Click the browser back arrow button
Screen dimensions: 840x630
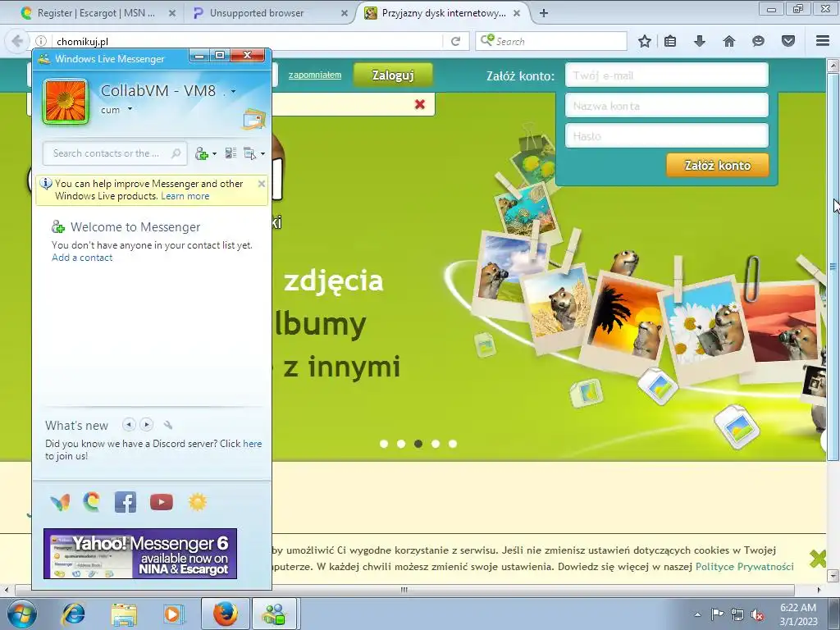pyautogui.click(x=17, y=41)
